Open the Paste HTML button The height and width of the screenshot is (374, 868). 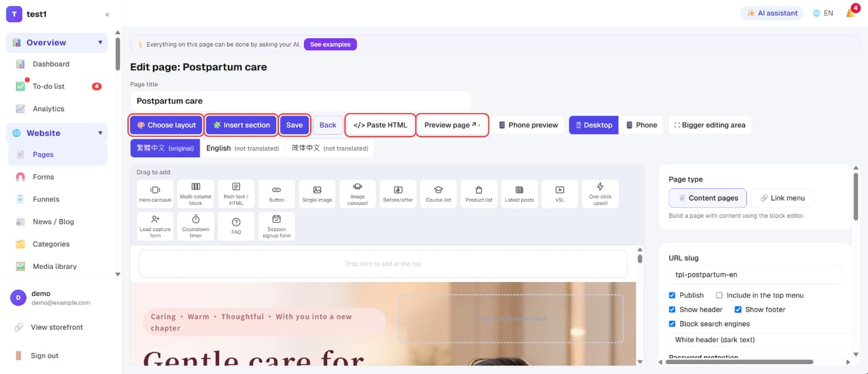tap(380, 125)
